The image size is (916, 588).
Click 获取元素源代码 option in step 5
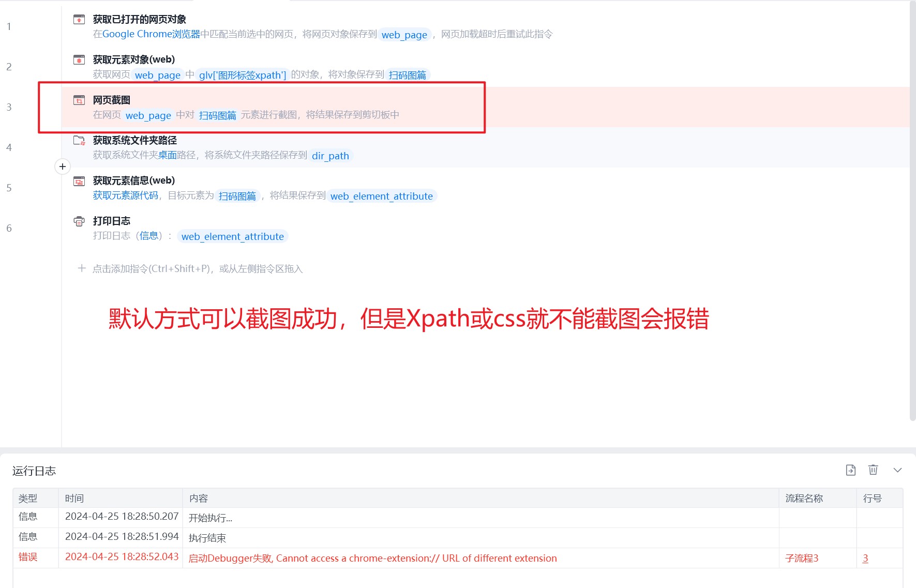(126, 195)
